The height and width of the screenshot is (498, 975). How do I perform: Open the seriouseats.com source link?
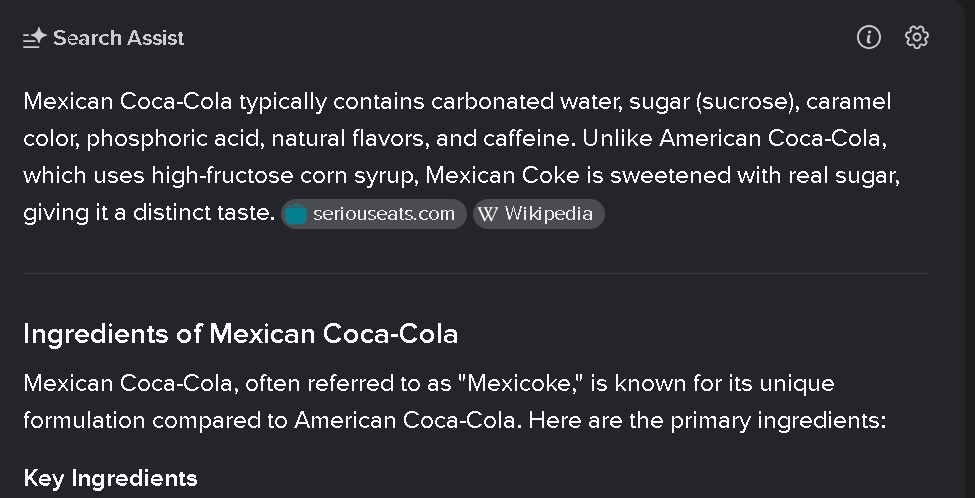coord(374,214)
